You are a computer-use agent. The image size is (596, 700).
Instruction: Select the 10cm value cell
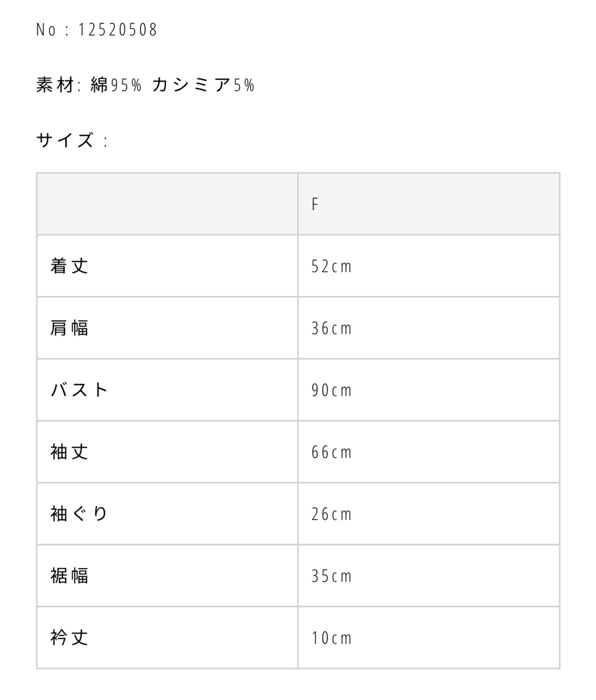331,638
